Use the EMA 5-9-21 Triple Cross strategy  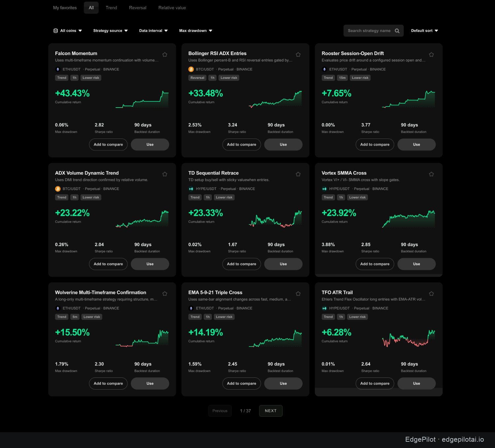[283, 383]
